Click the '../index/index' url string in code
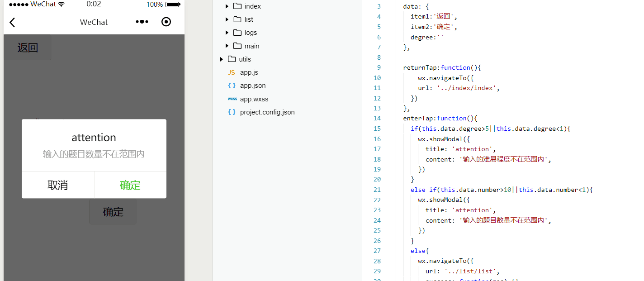The height and width of the screenshot is (281, 644). (x=466, y=88)
